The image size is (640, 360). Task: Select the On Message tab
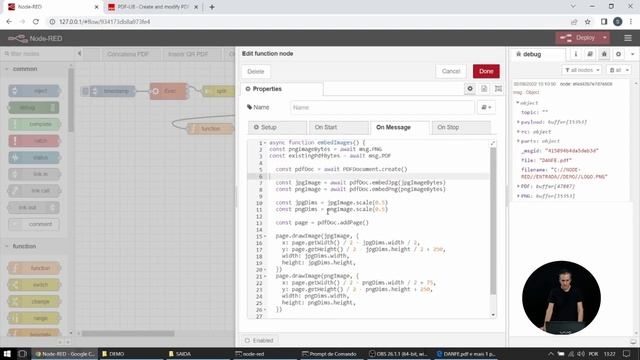[400, 127]
